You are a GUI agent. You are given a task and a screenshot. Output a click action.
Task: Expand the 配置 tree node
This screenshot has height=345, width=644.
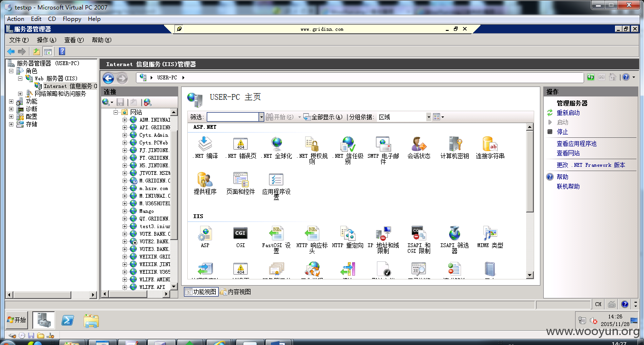click(11, 116)
